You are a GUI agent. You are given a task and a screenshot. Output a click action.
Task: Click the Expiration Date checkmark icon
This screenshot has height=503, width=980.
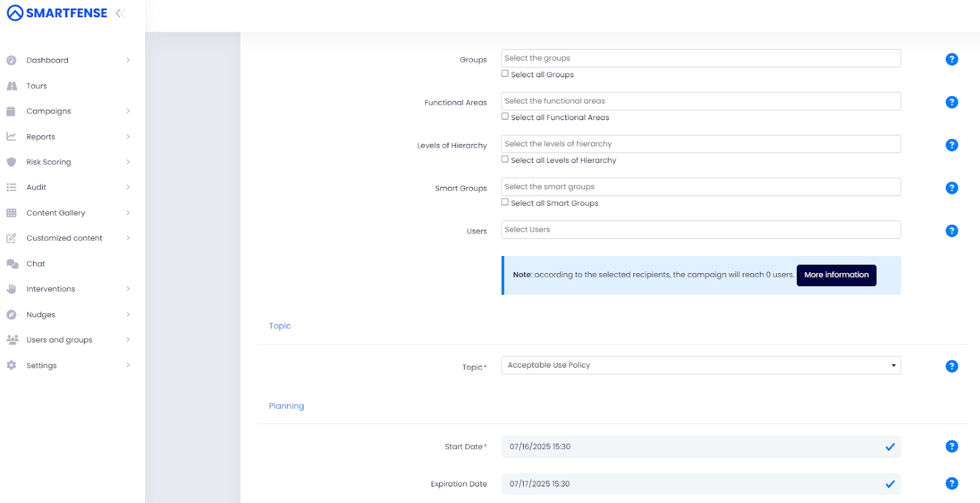click(890, 484)
